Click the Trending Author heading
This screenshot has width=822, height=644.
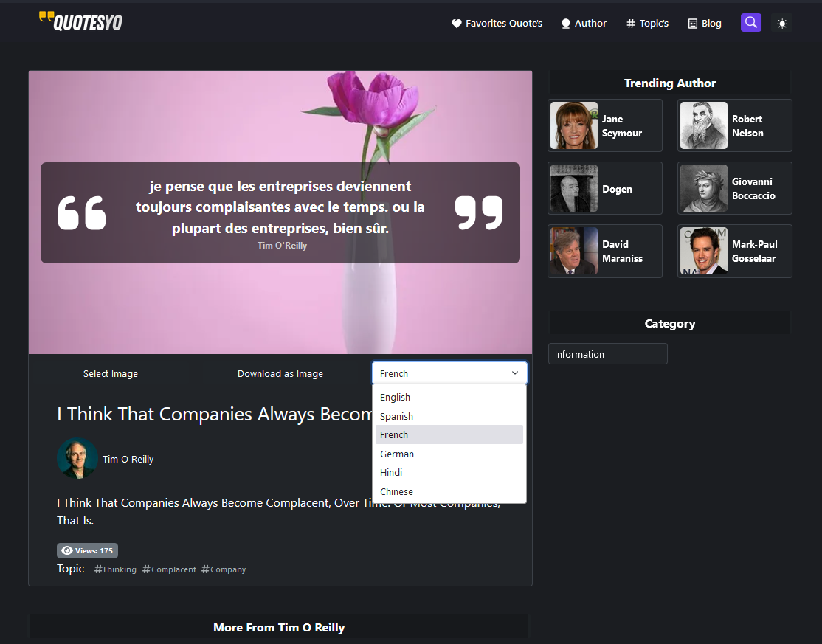[669, 83]
